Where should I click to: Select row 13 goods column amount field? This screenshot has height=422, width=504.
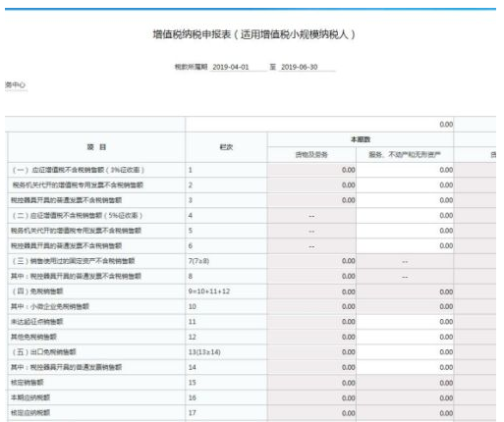point(311,352)
